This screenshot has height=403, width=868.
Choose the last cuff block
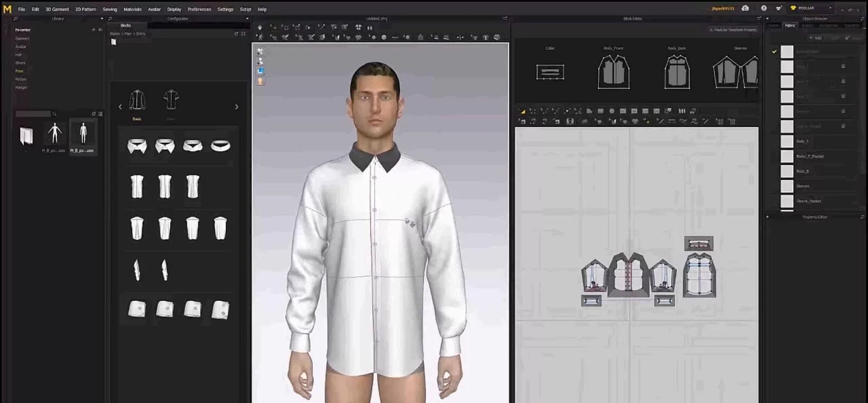[220, 310]
